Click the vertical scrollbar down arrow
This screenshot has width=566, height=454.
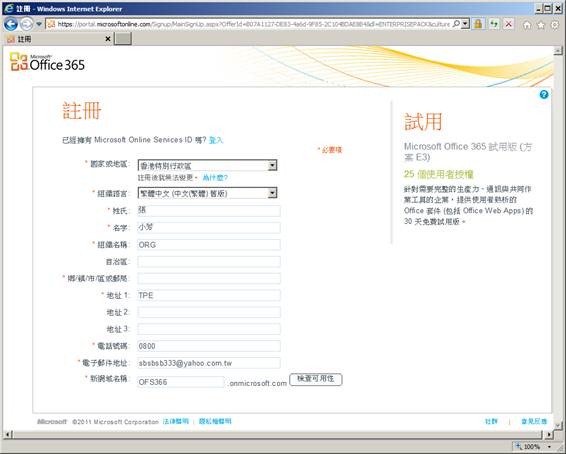pos(558,425)
